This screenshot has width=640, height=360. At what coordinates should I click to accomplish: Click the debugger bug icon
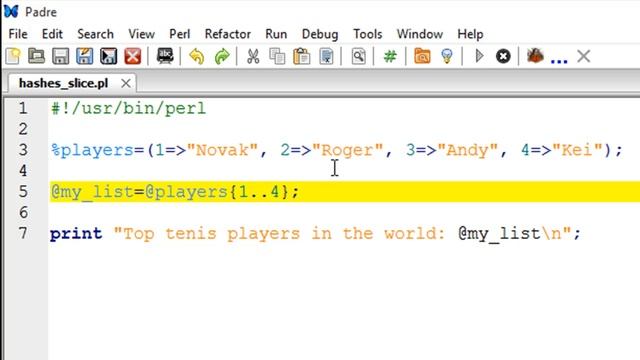(x=535, y=56)
